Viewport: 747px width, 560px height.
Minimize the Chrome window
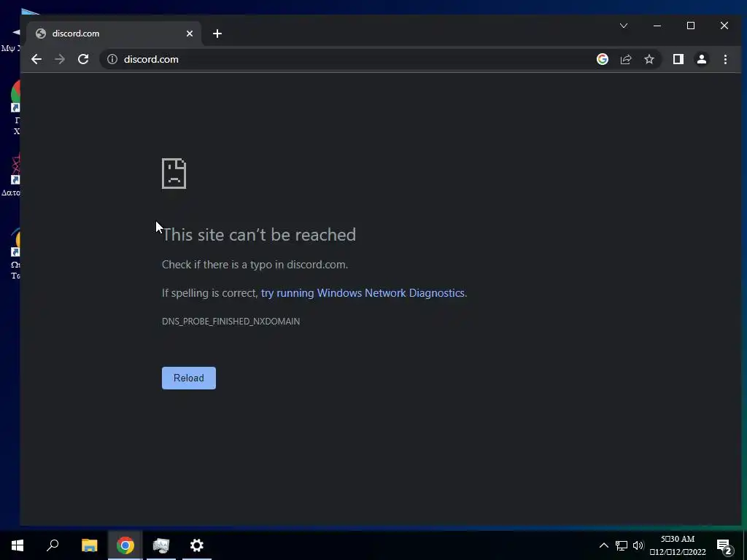pyautogui.click(x=657, y=26)
